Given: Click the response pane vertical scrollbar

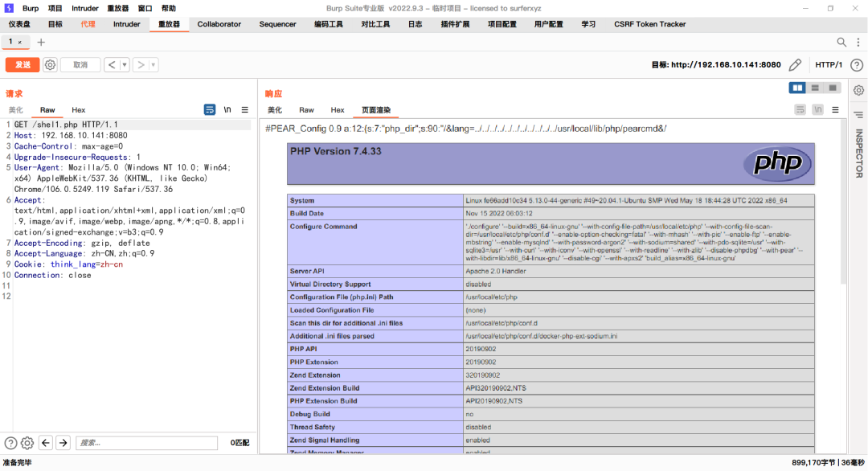Looking at the screenshot, I should 844,203.
